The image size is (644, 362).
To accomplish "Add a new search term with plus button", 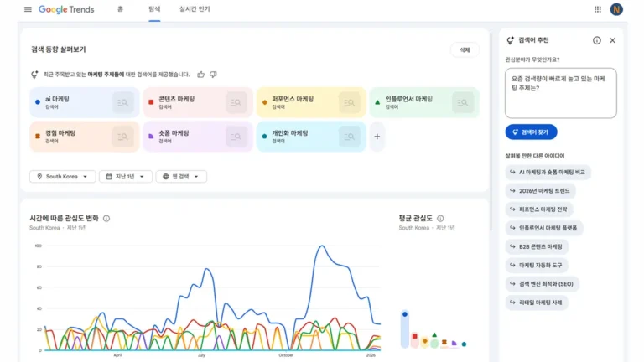I will coord(377,137).
